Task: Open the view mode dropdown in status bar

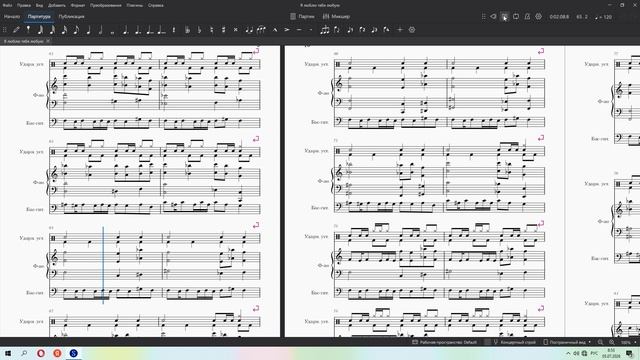Action: [x=567, y=342]
